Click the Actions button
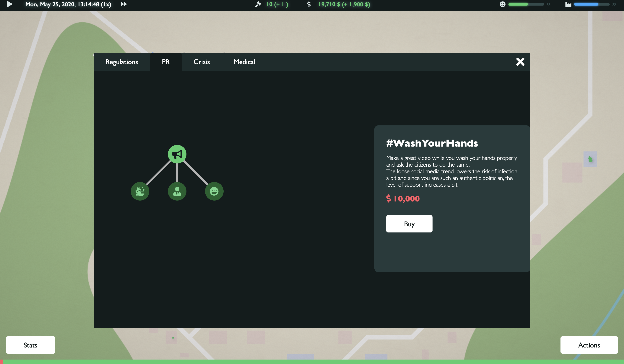The height and width of the screenshot is (364, 624). (589, 345)
